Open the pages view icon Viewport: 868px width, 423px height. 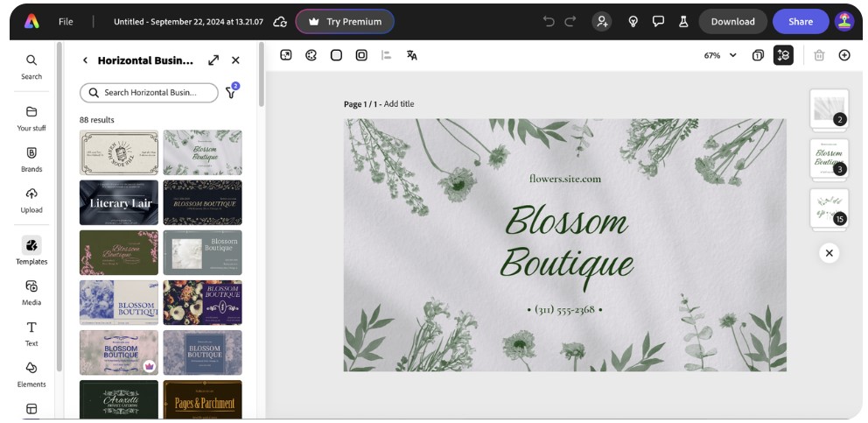click(758, 55)
